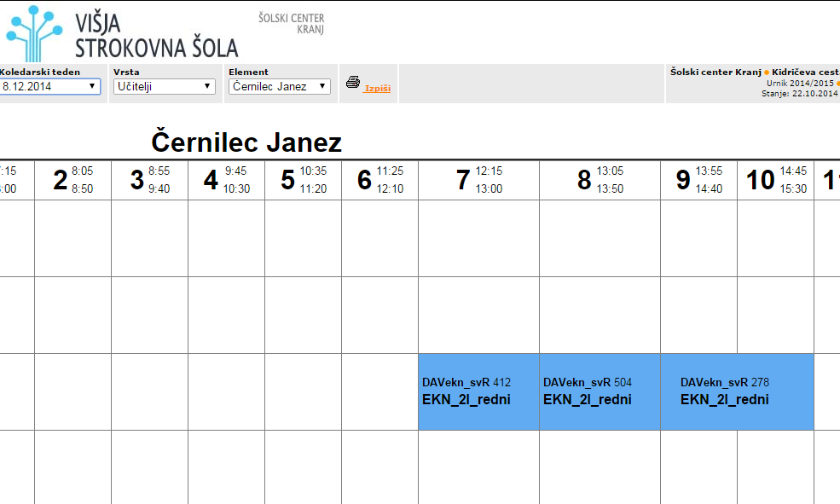Click the Stanje: 22.10.2014 text

pos(799,93)
